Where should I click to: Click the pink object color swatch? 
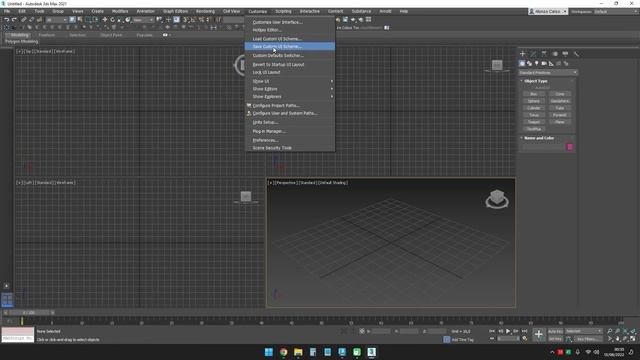570,147
